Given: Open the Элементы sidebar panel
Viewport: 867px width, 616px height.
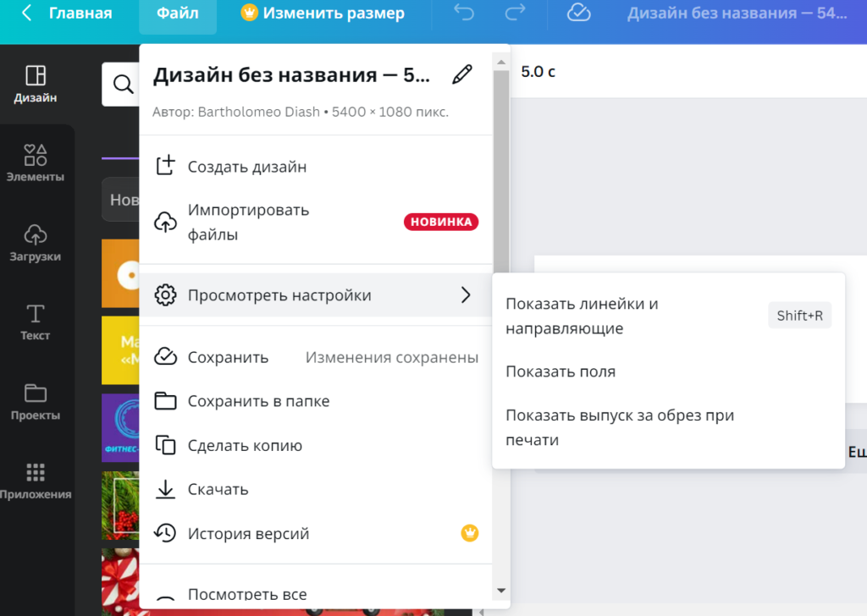Looking at the screenshot, I should [x=36, y=163].
